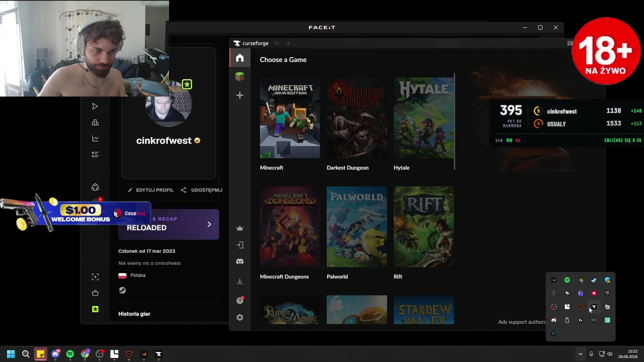Click the CurseForge logo in its title bar
This screenshot has height=362, width=644.
[x=251, y=43]
